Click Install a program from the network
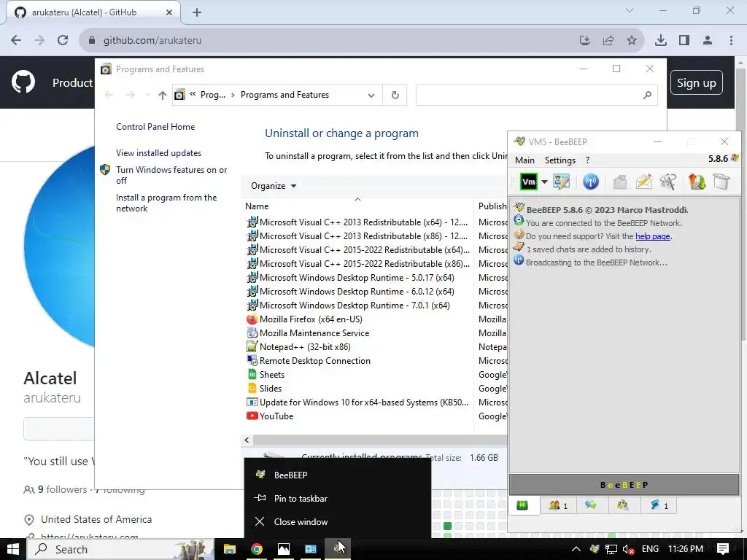The image size is (747, 560). point(166,203)
